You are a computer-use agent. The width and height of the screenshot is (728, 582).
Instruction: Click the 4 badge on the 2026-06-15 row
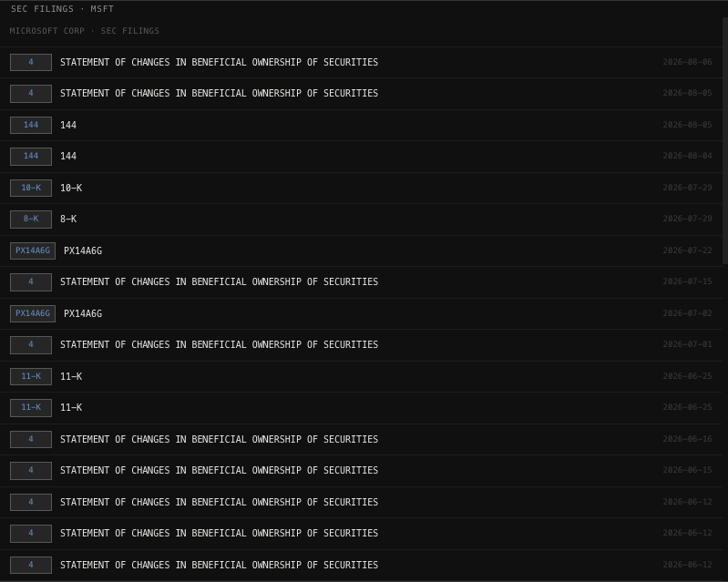coord(31,470)
